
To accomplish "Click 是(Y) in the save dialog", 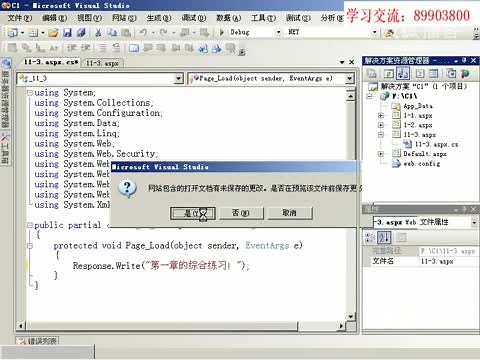I will coord(193,213).
